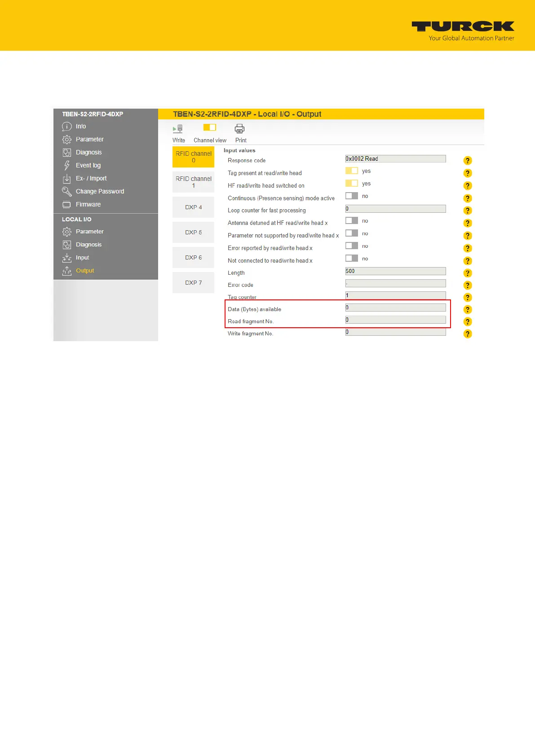
Task: Show help for HF read/write head switched on
Action: pyautogui.click(x=468, y=186)
